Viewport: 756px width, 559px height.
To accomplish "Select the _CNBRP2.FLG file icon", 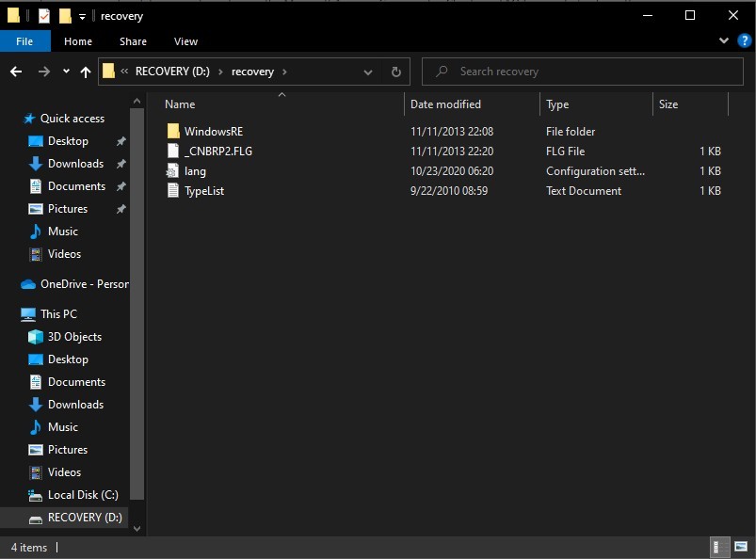I will click(173, 151).
